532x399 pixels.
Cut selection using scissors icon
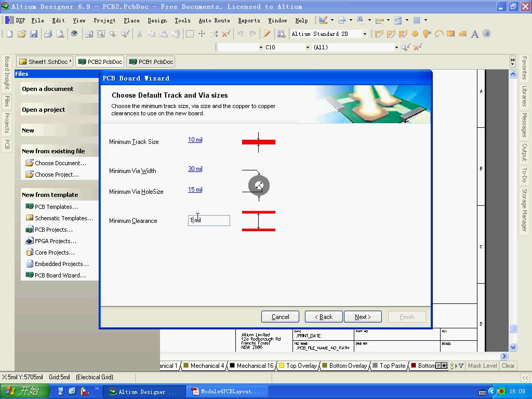(x=139, y=34)
